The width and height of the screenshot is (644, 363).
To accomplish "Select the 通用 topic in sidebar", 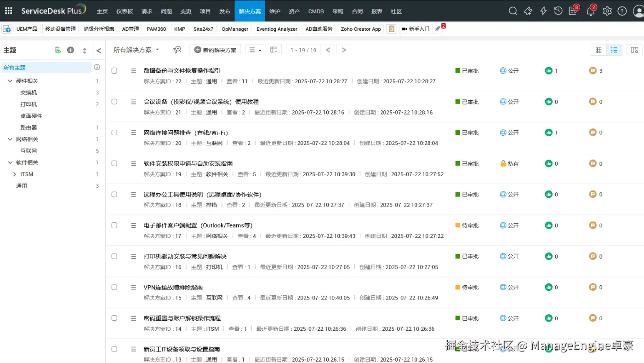I will coord(22,186).
